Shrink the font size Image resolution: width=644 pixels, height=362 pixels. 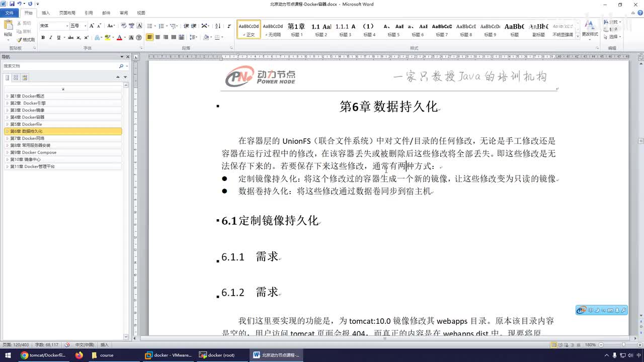pos(99,26)
